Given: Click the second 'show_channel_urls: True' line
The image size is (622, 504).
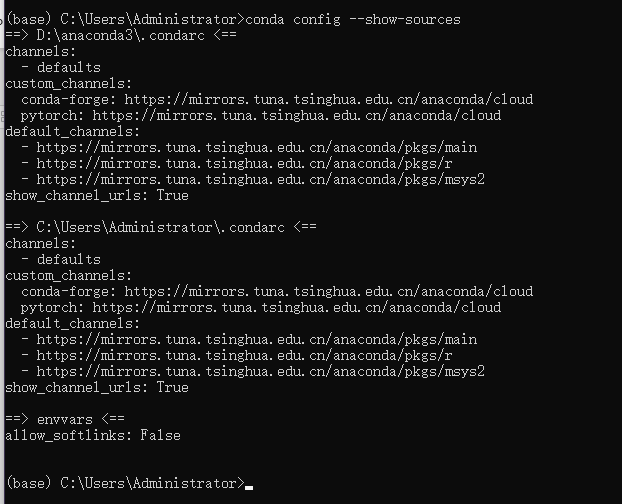Looking at the screenshot, I should click(97, 387).
